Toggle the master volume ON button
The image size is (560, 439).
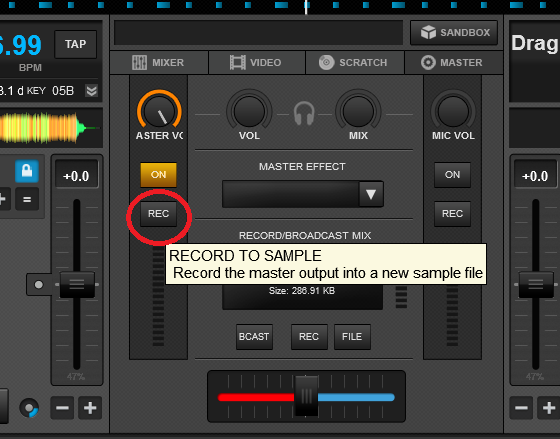click(158, 175)
